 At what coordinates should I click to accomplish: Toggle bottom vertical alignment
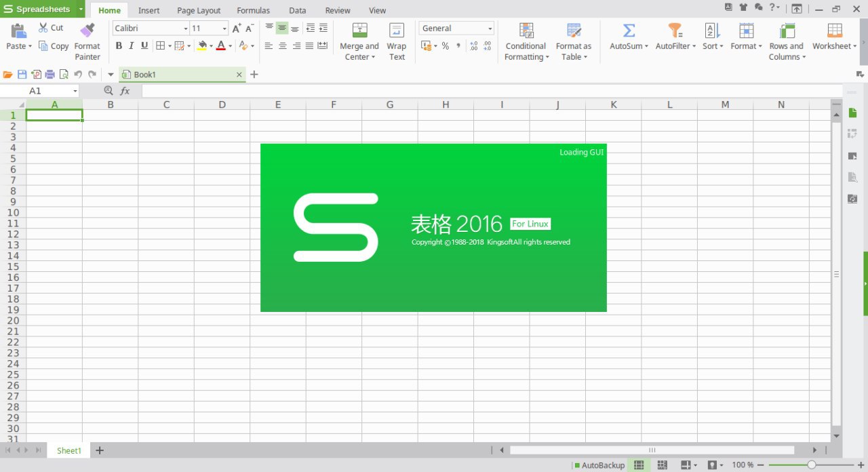tap(295, 28)
